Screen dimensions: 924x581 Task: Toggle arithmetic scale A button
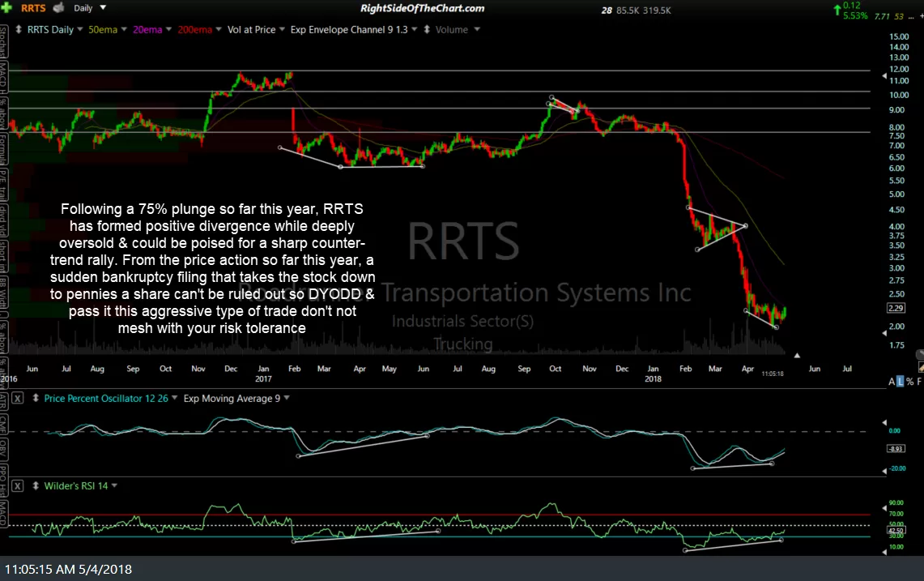pyautogui.click(x=892, y=382)
